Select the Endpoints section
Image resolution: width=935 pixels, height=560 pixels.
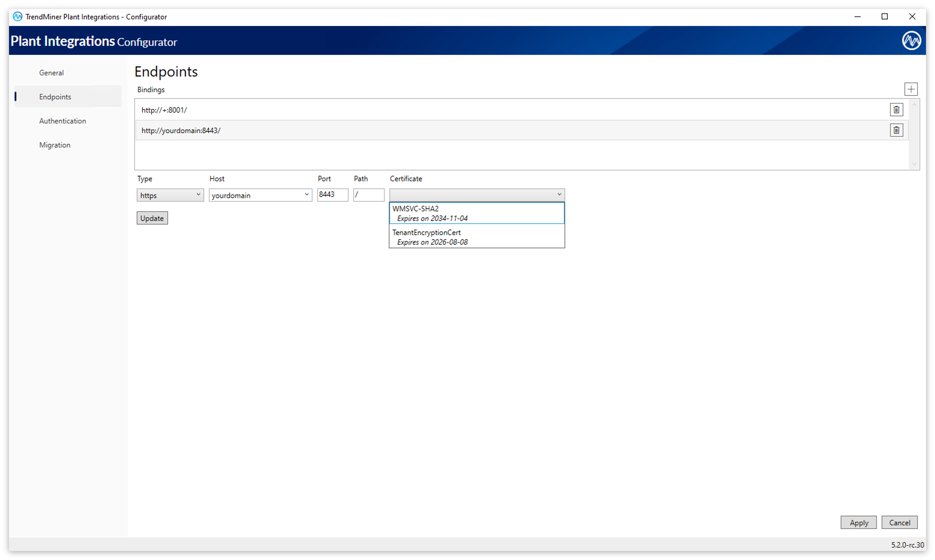pyautogui.click(x=55, y=97)
